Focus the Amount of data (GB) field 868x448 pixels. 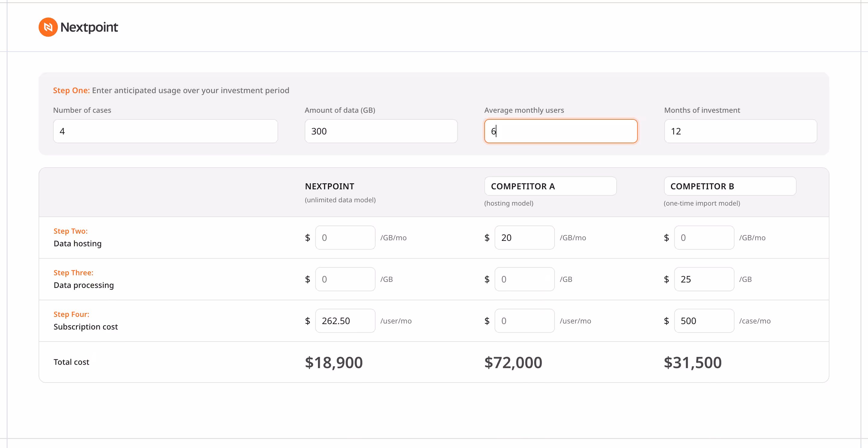click(381, 131)
